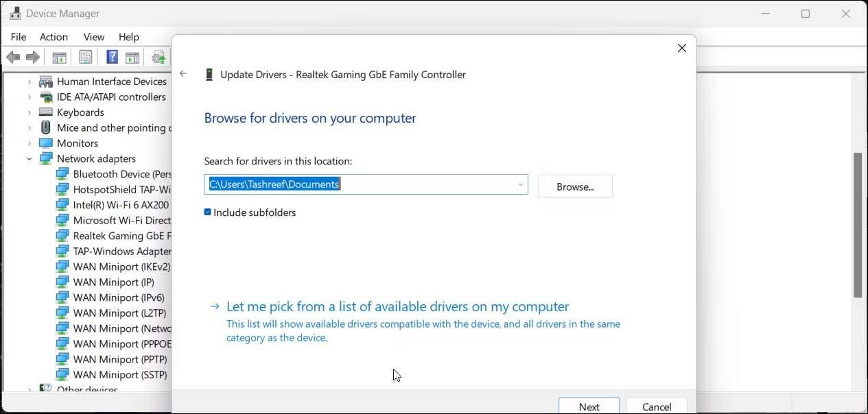
Task: Click the Monitors category icon
Action: 47,143
